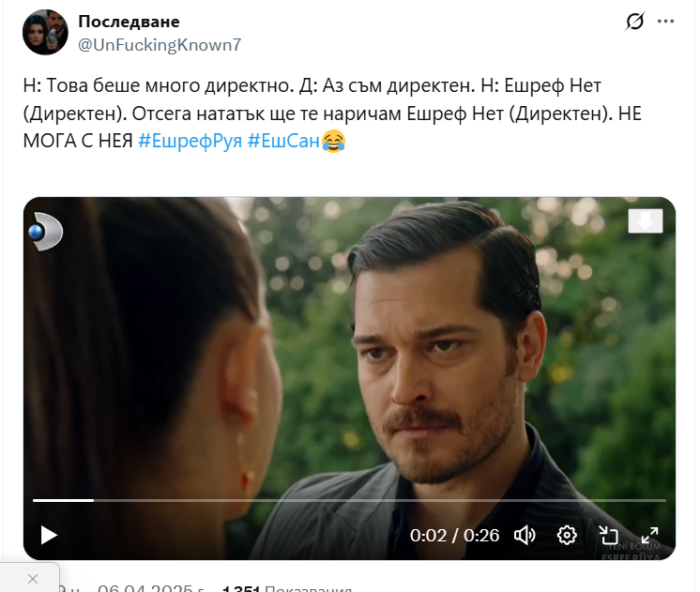This screenshot has height=592, width=700.
Task: Click the 0:02 / 0:26 time display
Action: pos(454,536)
